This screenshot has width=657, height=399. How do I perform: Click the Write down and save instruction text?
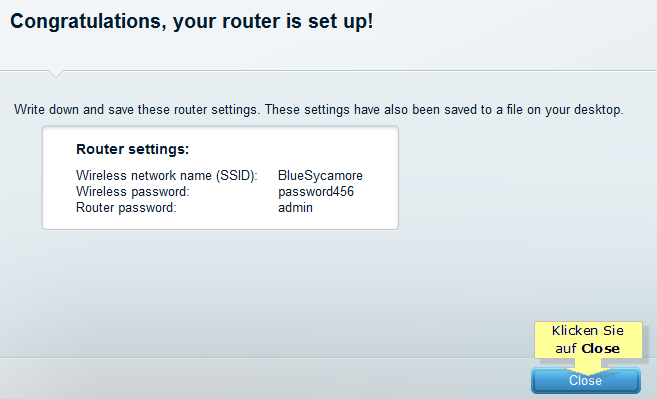[318, 110]
